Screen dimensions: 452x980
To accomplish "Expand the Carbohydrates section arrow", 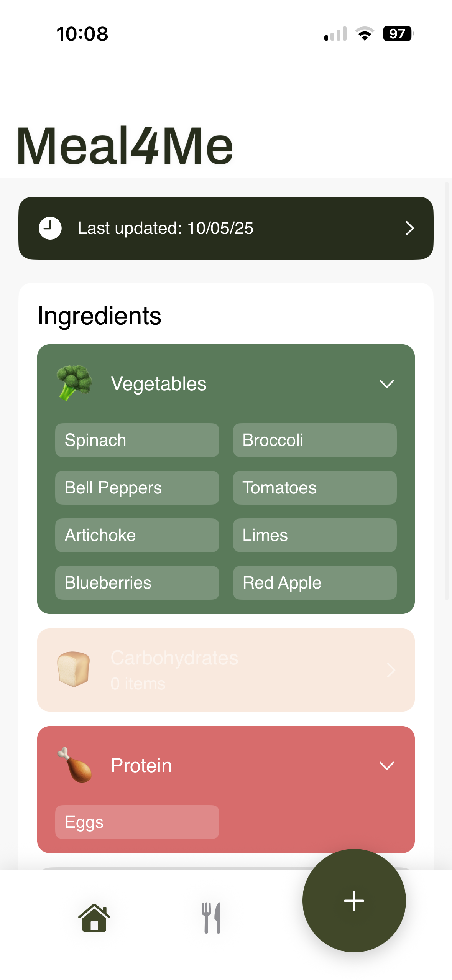I will [391, 670].
